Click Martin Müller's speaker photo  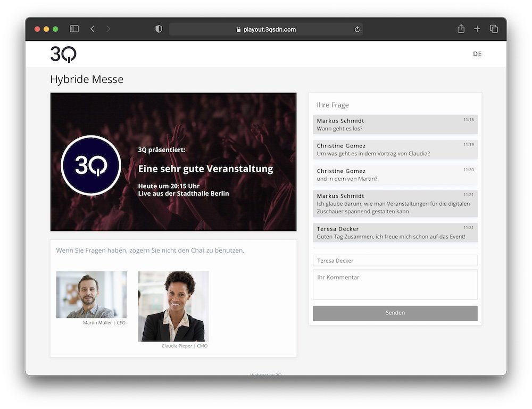tap(92, 294)
